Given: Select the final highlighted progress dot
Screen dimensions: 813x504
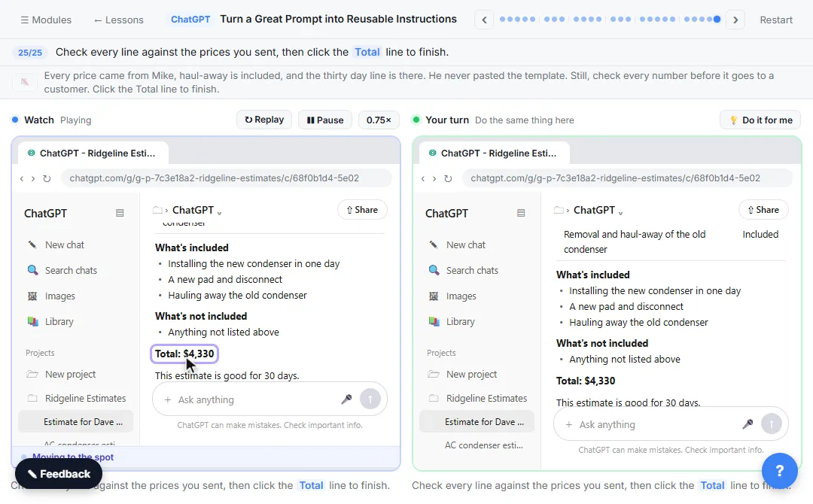Looking at the screenshot, I should pyautogui.click(x=717, y=19).
